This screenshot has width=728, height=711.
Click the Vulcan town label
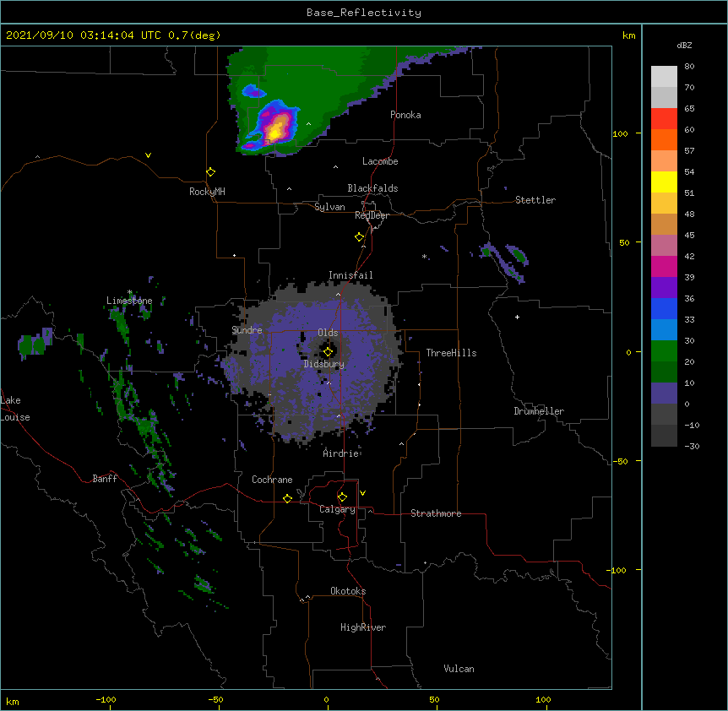(x=459, y=669)
